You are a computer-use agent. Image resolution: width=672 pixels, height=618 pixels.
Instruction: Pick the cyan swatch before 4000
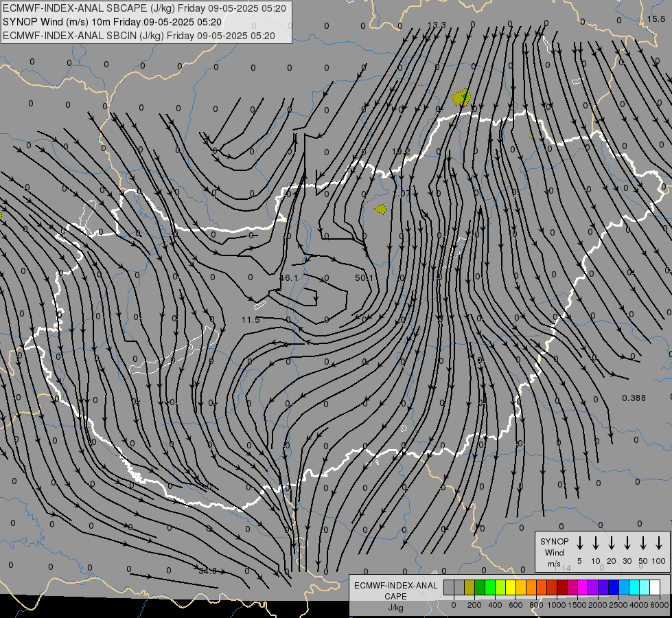click(x=634, y=587)
